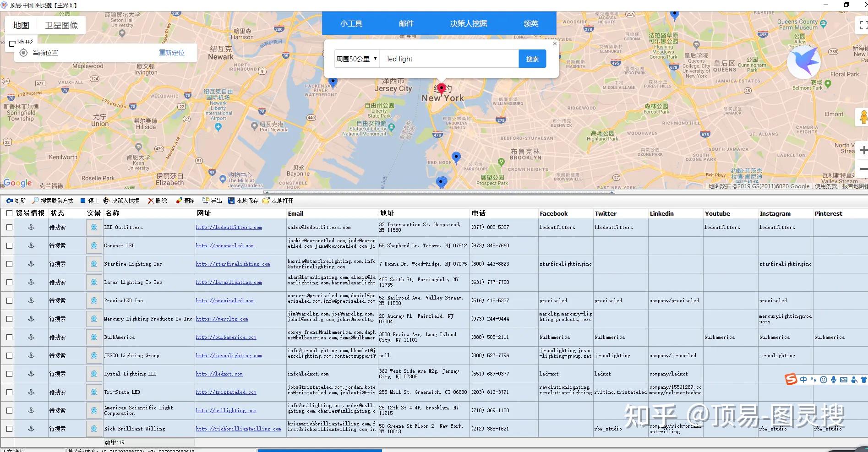The height and width of the screenshot is (452, 868).
Task: Click the anchor icon in Coronet LED row
Action: [31, 245]
